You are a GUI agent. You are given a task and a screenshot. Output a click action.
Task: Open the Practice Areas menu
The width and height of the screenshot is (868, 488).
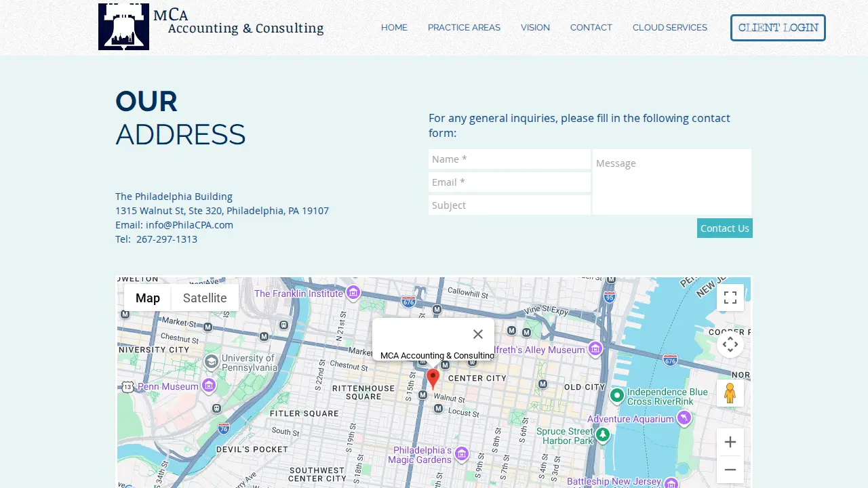tap(464, 28)
